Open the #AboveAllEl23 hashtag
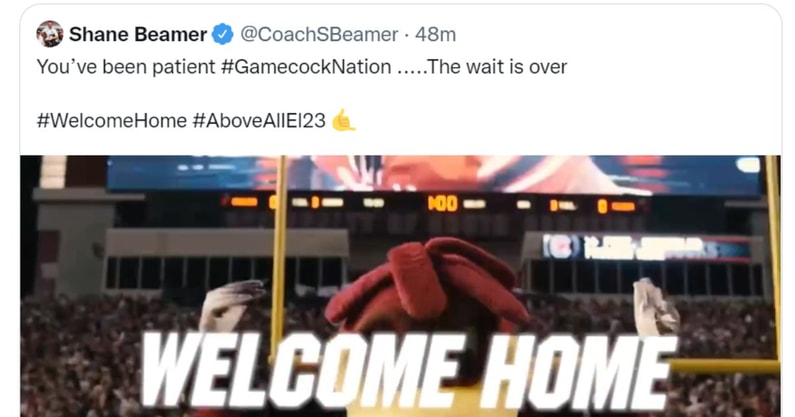Screen dimensions: 795x417 (x=259, y=121)
